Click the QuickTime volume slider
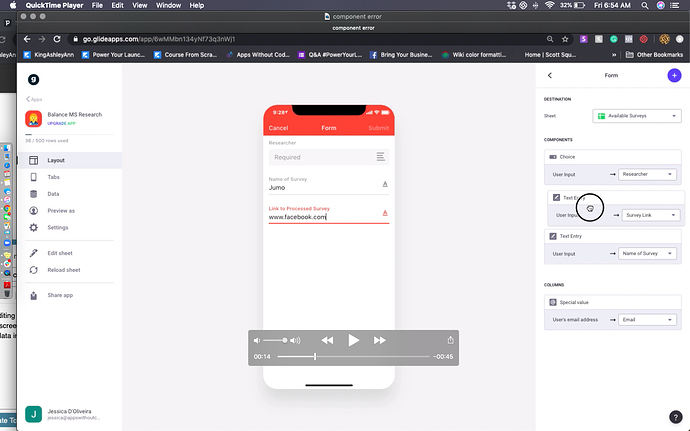This screenshot has height=431, width=690. coord(275,340)
